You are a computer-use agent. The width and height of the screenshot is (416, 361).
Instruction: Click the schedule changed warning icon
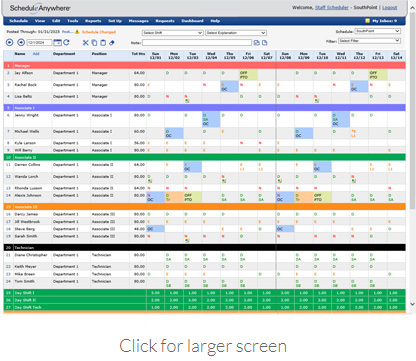pyautogui.click(x=77, y=32)
